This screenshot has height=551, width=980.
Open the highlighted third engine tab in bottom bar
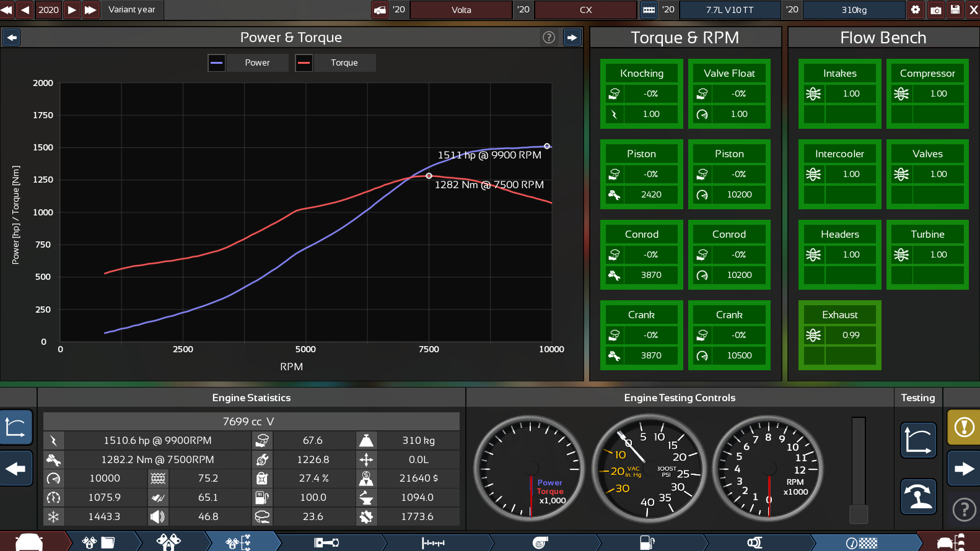click(x=238, y=542)
